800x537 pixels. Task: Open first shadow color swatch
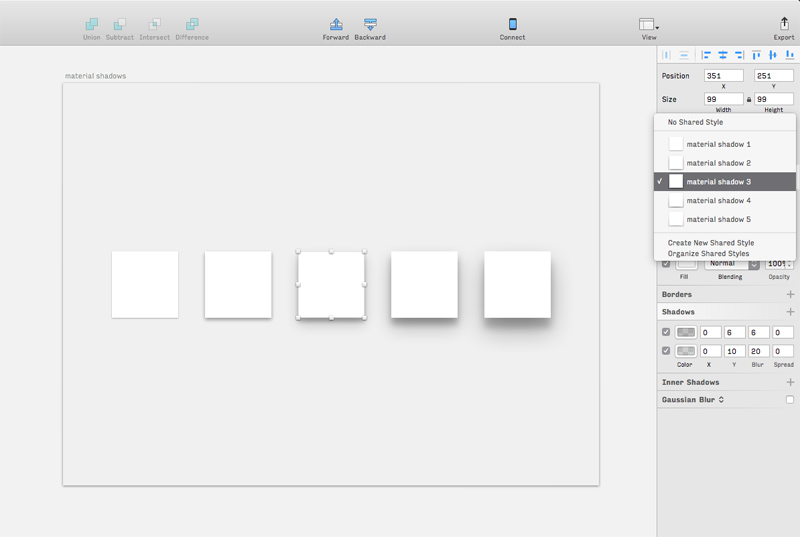pyautogui.click(x=686, y=333)
